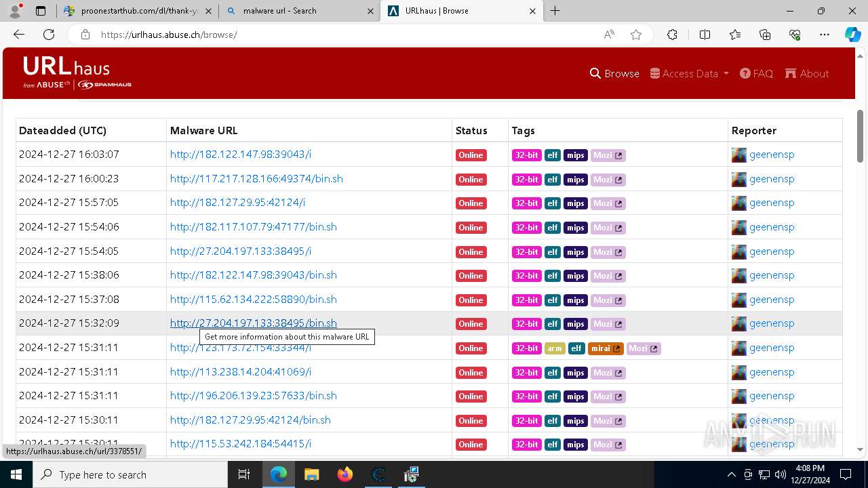Open URL 27.204.197.133:38495/bin.sh
Screen dimensions: 868x488
(254, 323)
